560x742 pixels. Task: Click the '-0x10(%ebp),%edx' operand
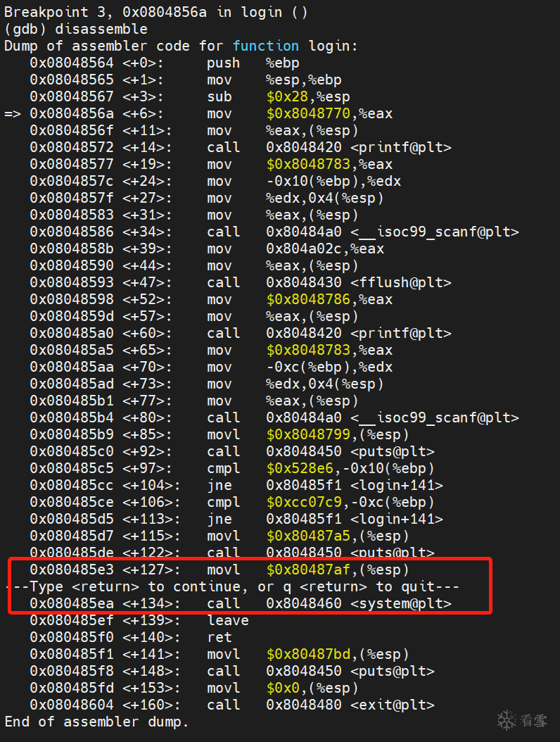coord(333,181)
